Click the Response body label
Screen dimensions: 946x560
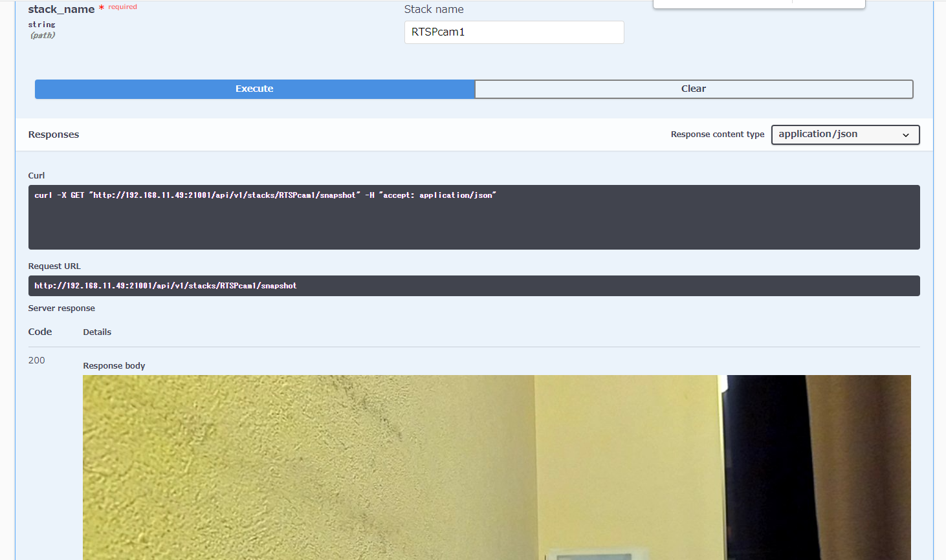(114, 365)
